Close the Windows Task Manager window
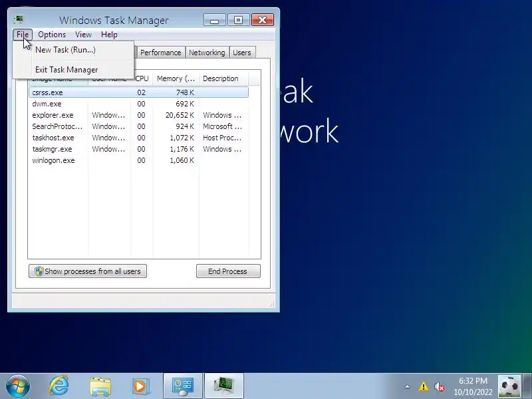 pos(262,20)
